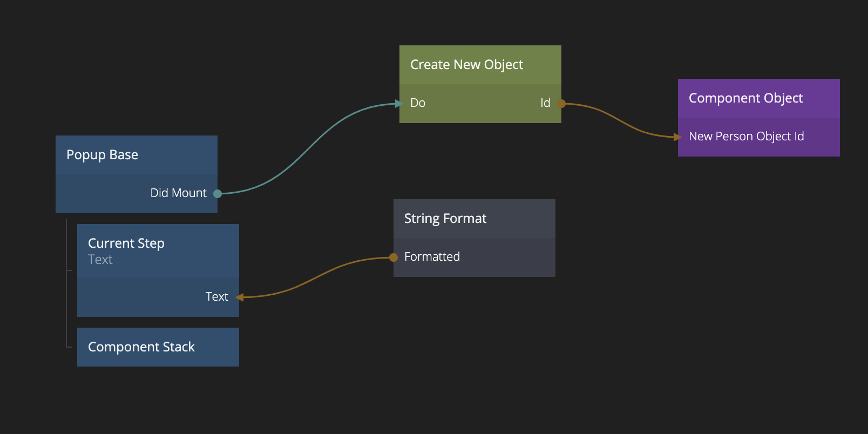The image size is (868, 434).
Task: Click the Do input arrow port
Action: point(399,103)
